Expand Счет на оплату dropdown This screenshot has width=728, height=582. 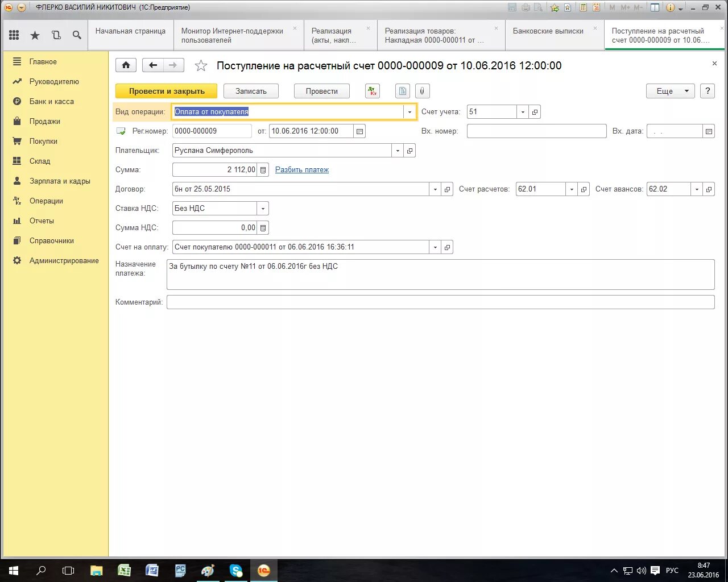pyautogui.click(x=435, y=247)
